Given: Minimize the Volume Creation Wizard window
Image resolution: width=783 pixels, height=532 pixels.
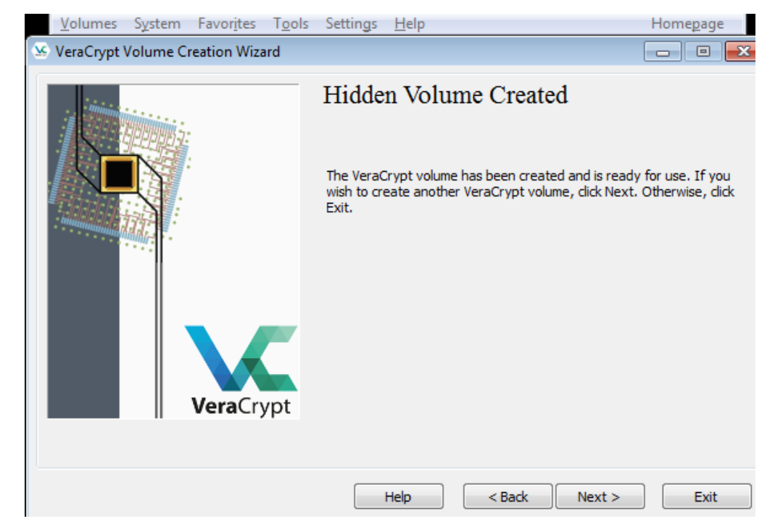Looking at the screenshot, I should 663,51.
